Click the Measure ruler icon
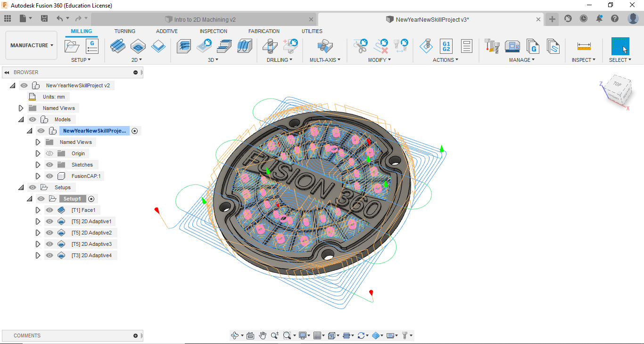Image resolution: width=644 pixels, height=344 pixels. pyautogui.click(x=584, y=46)
